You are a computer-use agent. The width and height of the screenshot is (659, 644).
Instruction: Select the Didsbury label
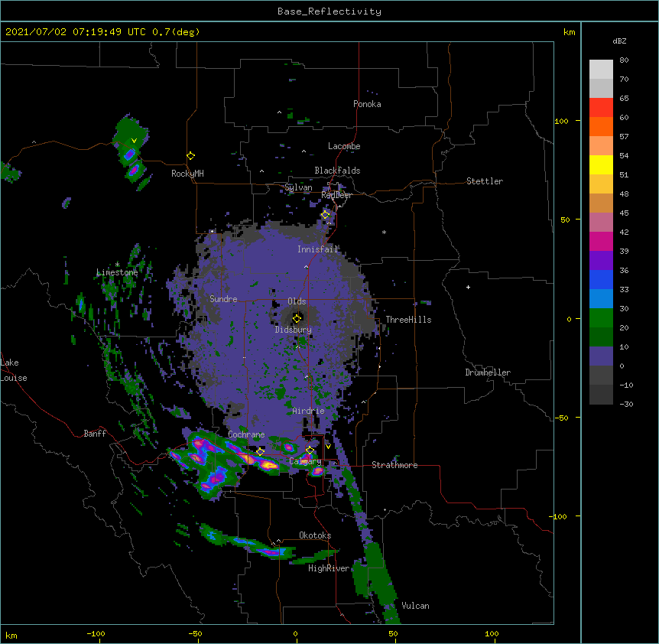click(294, 330)
